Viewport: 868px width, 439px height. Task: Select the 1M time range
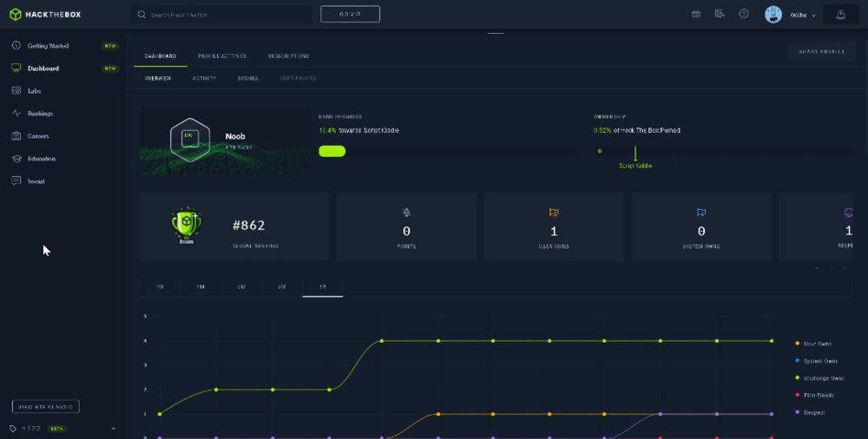point(201,287)
